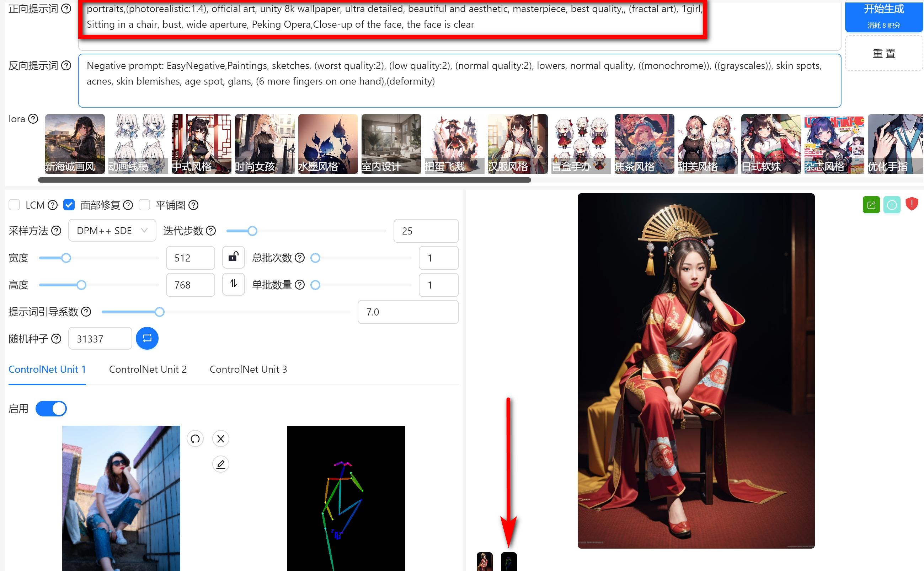Click the 提示词引导系数 slider handle
This screenshot has width=924, height=571.
pyautogui.click(x=159, y=312)
